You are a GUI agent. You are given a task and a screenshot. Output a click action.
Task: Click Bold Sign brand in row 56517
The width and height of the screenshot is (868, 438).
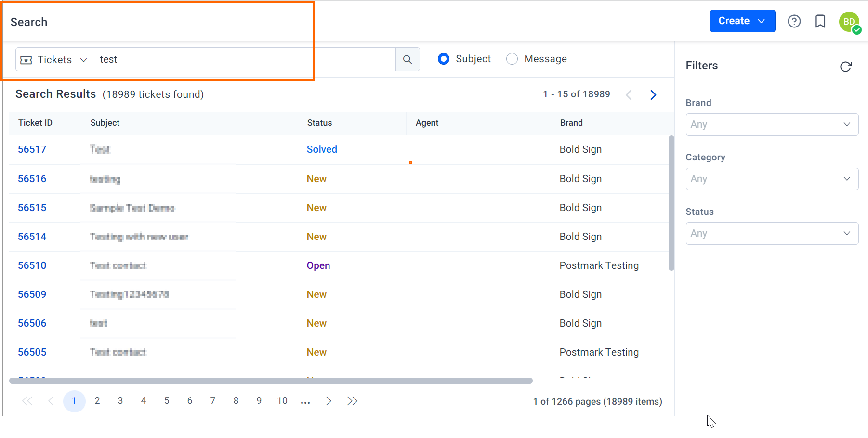tap(580, 149)
